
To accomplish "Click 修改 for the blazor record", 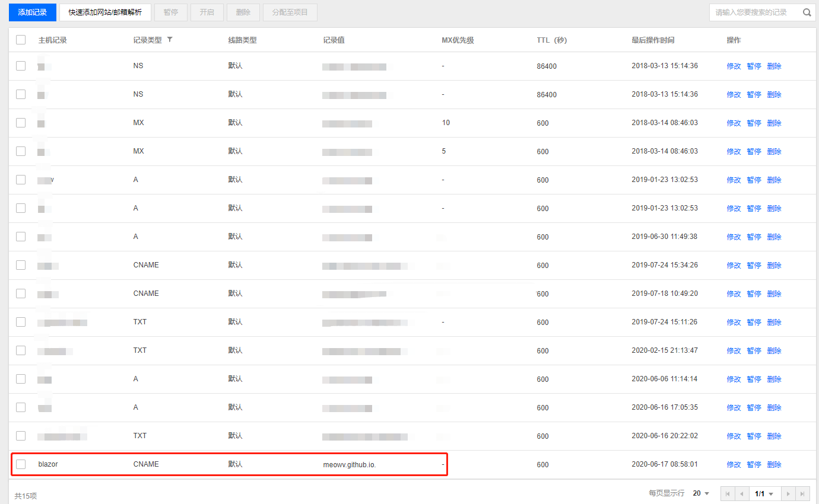I will (x=734, y=465).
